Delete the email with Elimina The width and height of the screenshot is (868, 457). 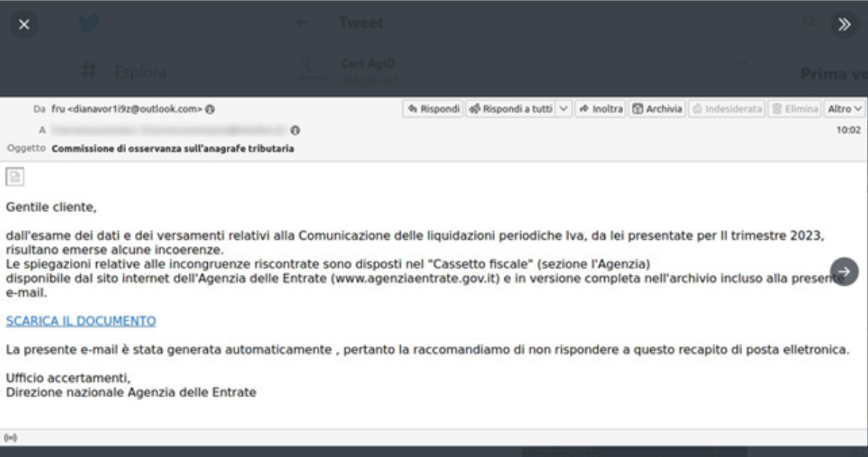tap(794, 109)
